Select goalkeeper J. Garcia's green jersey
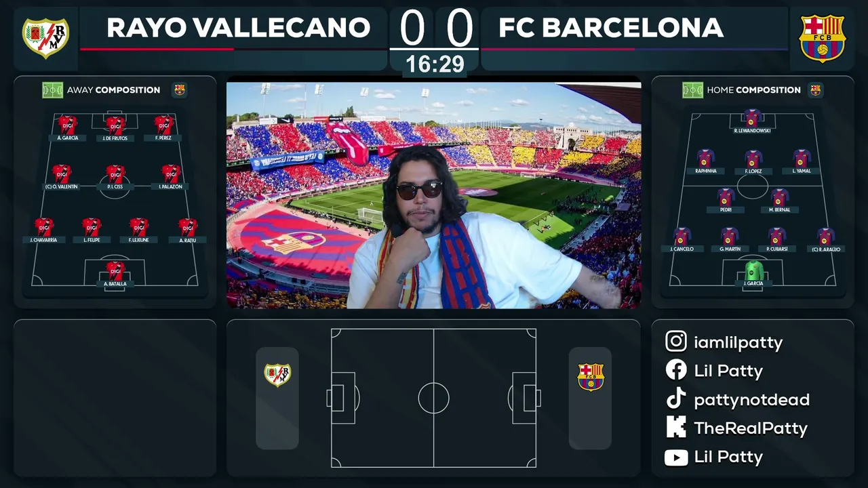 click(x=753, y=270)
